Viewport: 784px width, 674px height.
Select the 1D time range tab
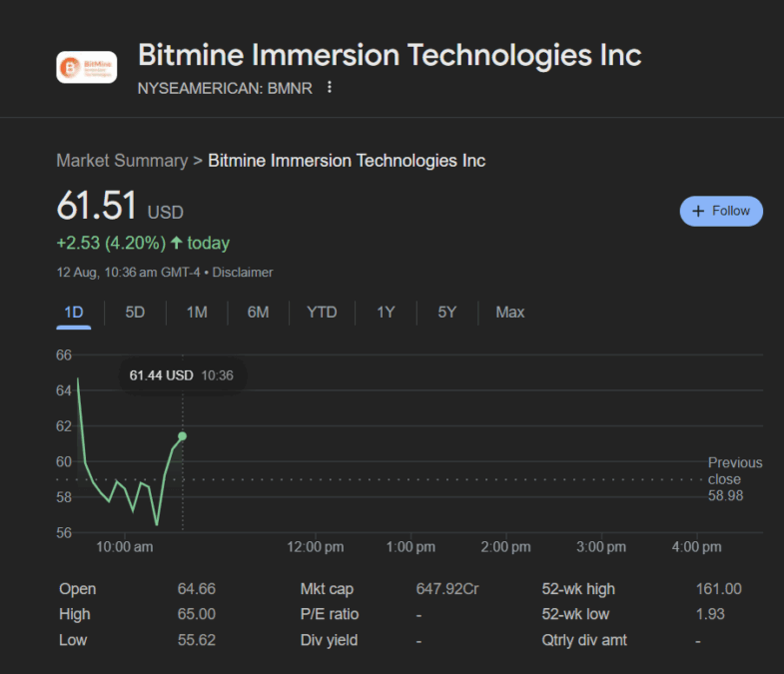[74, 313]
